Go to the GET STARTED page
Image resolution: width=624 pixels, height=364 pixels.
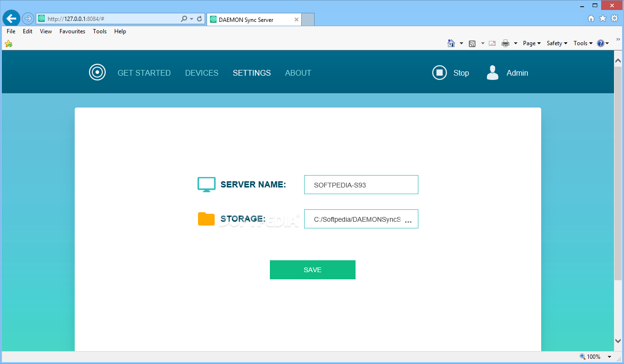coord(144,73)
